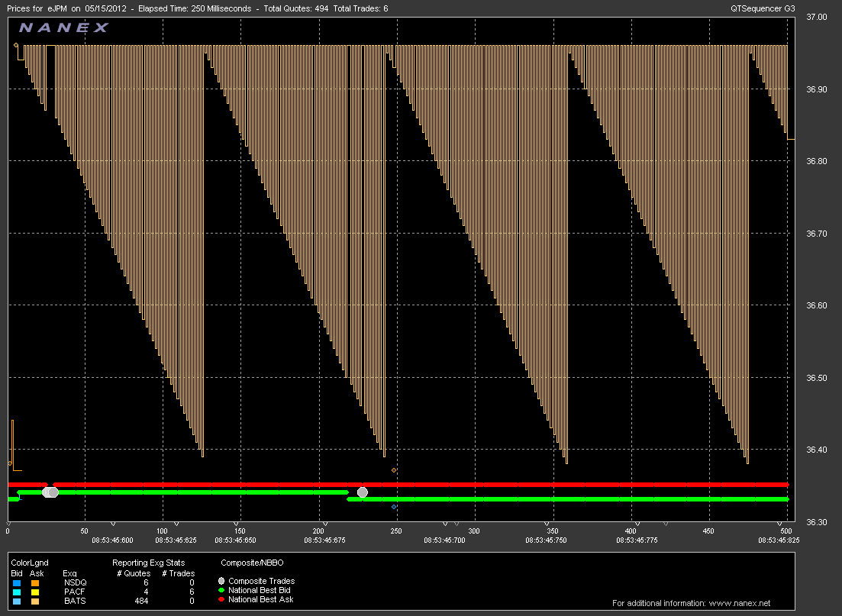This screenshot has height=616, width=842.
Task: Click the ColorLgnd legend heading
Action: pos(30,563)
